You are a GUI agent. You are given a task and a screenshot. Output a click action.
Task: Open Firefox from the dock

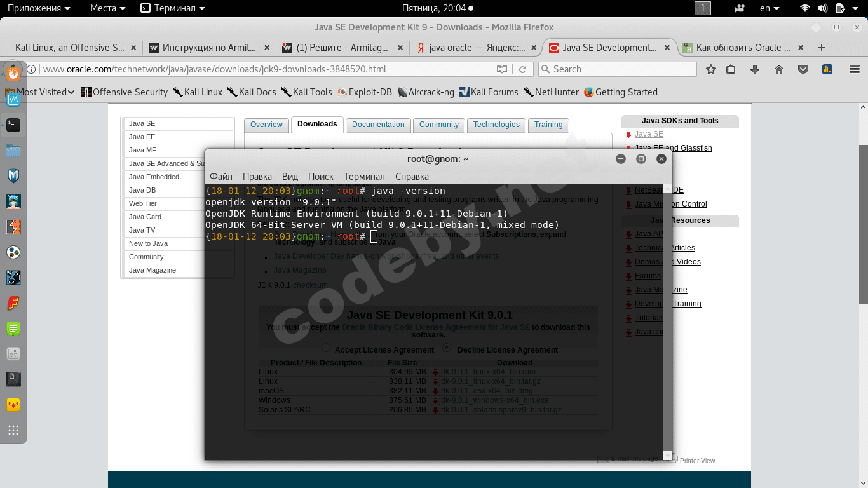pos(13,73)
